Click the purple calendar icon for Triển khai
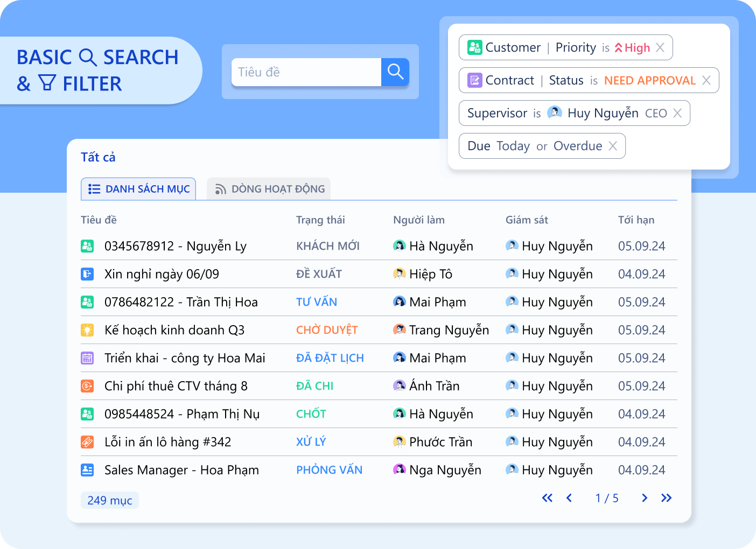 pos(87,358)
